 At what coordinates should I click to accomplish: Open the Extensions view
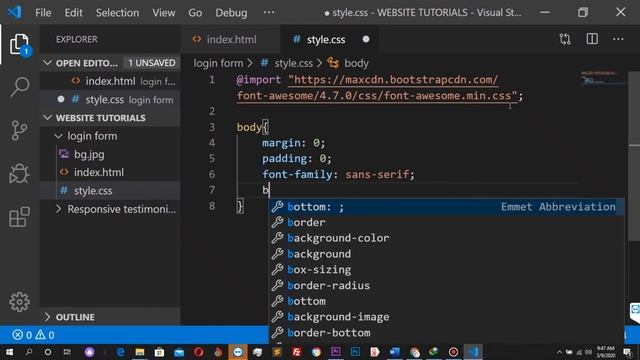coord(19,217)
